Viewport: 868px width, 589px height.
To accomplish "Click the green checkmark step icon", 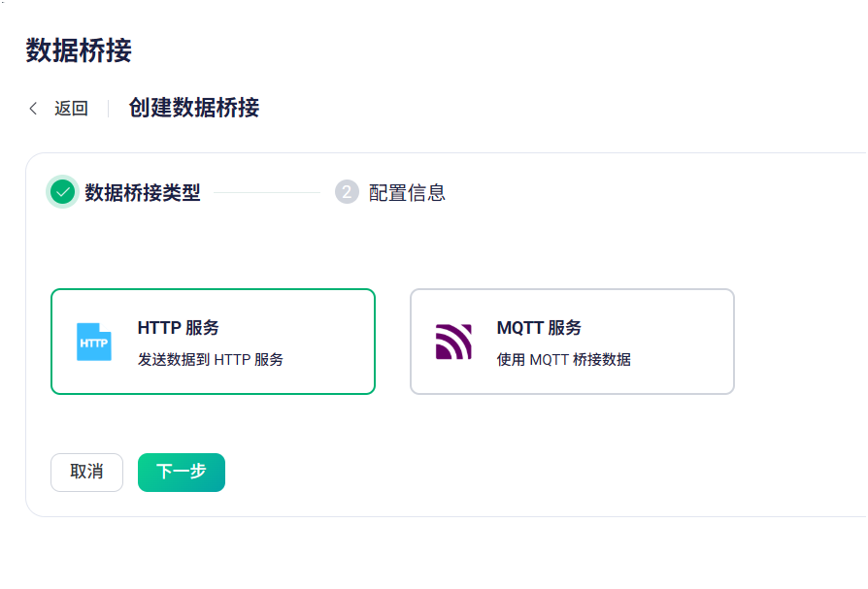I will click(62, 192).
